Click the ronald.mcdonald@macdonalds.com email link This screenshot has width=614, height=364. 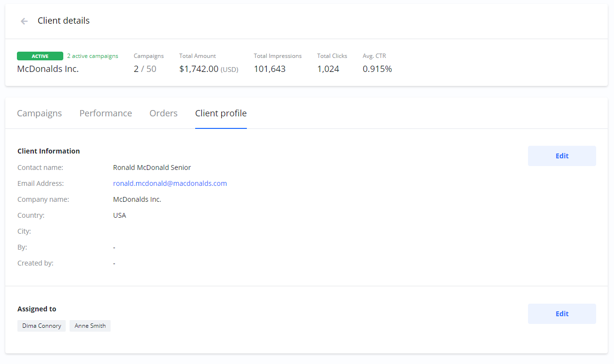pyautogui.click(x=170, y=183)
